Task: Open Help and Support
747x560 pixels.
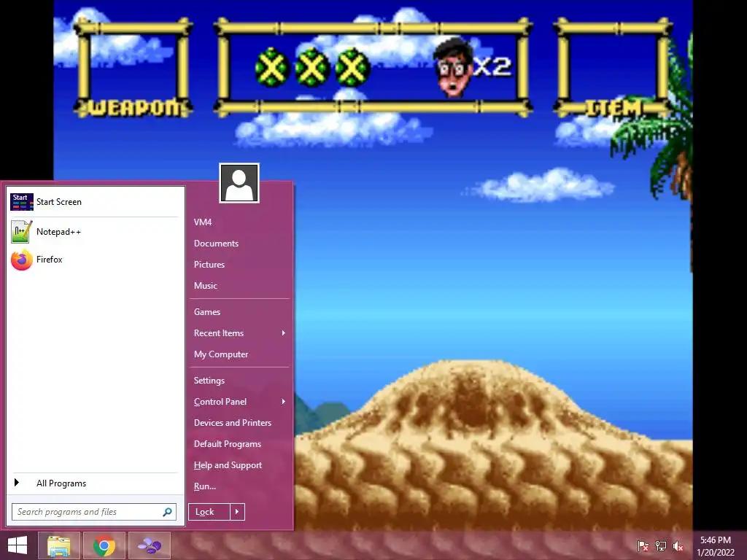Action: click(x=228, y=465)
